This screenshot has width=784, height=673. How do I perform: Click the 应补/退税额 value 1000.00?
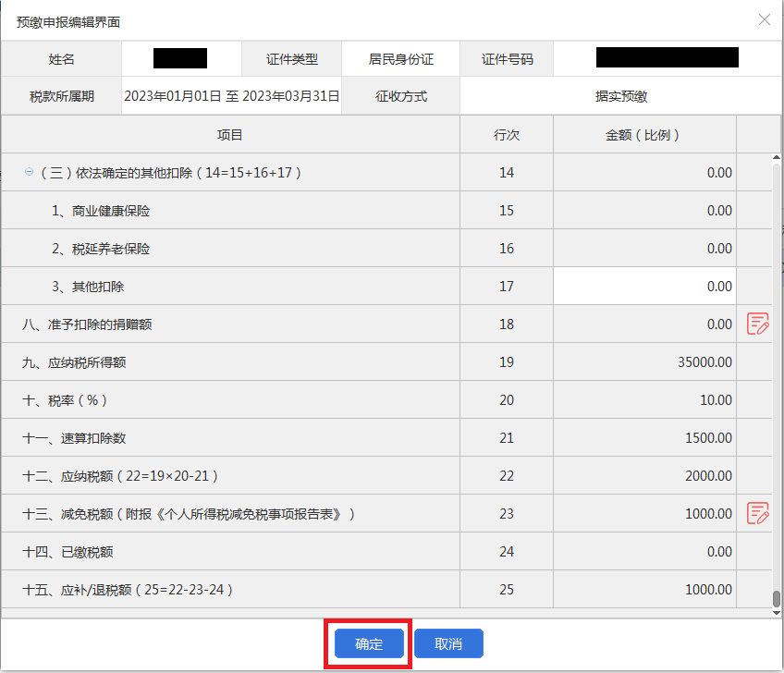(708, 590)
